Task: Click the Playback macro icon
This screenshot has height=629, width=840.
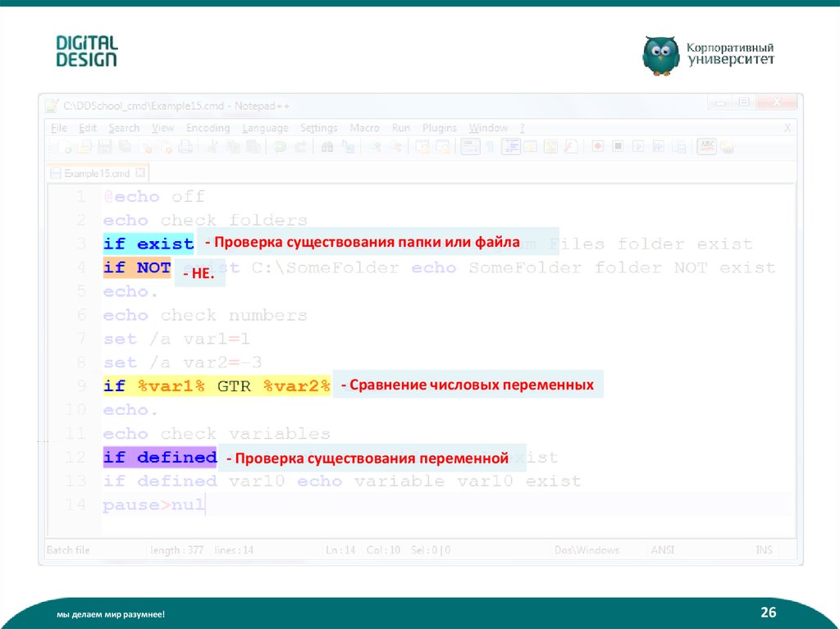Action: [638, 146]
